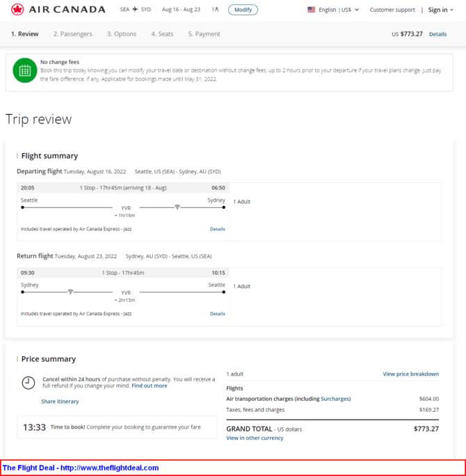
Task: Click the $604.00 air transportation charge
Action: pos(429,399)
